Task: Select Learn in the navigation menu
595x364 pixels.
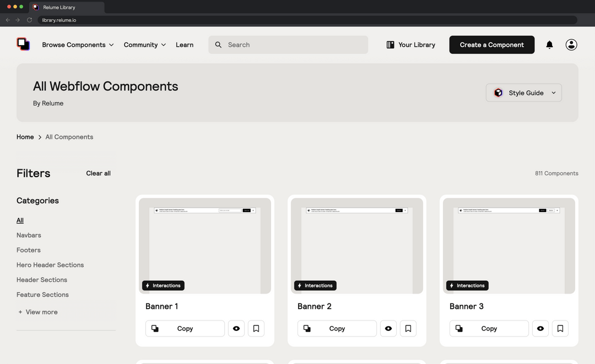Action: 185,45
